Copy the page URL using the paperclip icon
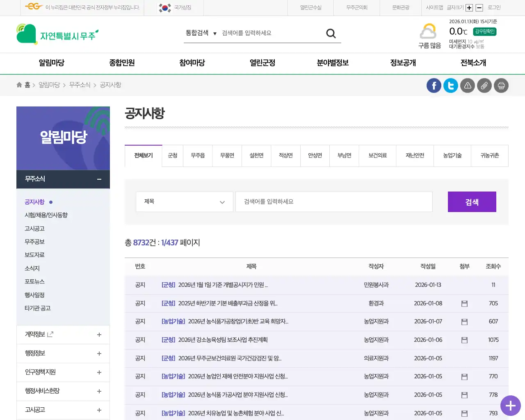525x420 pixels. tap(484, 85)
